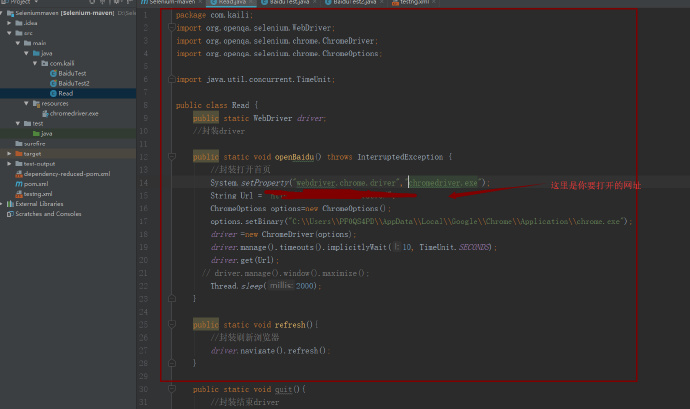The width and height of the screenshot is (690, 409).
Task: Click the resources folder icon
Action: [x=37, y=103]
